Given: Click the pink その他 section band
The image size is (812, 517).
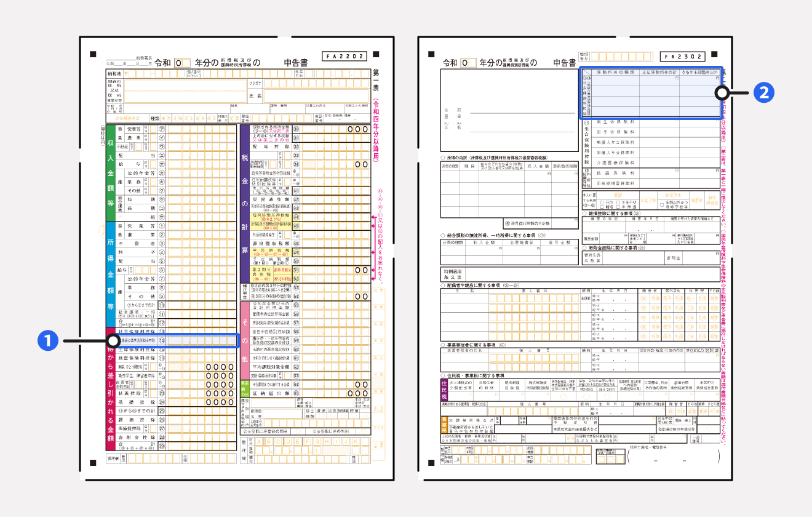Looking at the screenshot, I should click(245, 340).
